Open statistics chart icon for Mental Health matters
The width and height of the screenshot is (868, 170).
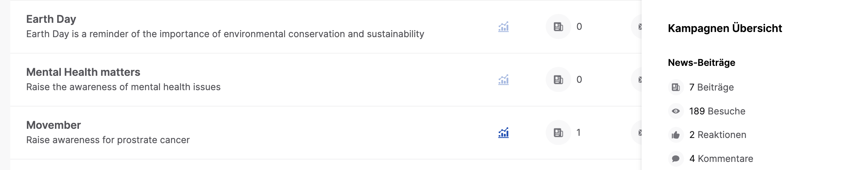click(x=503, y=80)
